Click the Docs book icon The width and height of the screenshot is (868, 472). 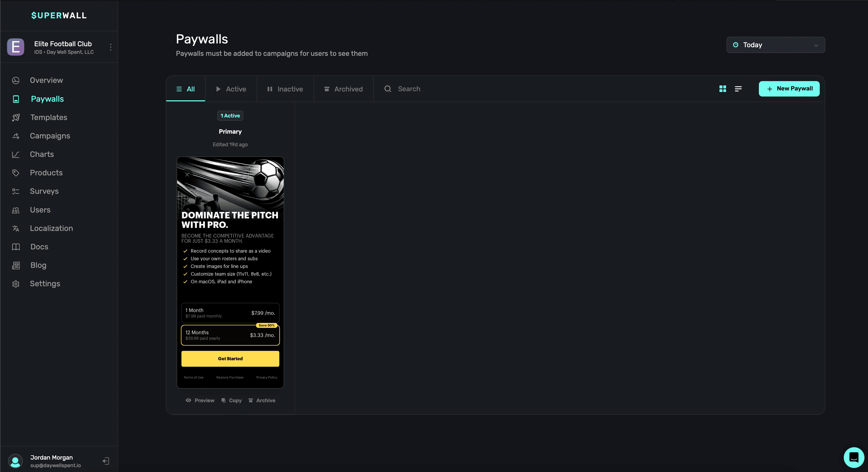pos(16,247)
